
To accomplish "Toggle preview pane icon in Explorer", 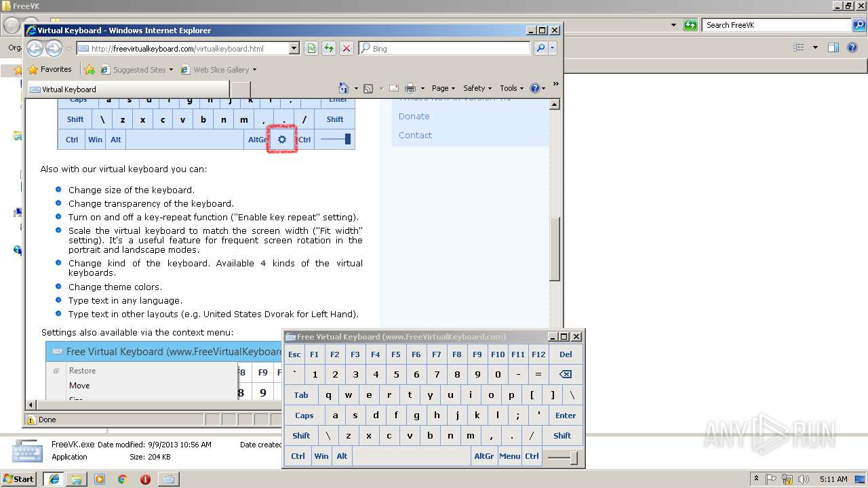I will [x=833, y=47].
